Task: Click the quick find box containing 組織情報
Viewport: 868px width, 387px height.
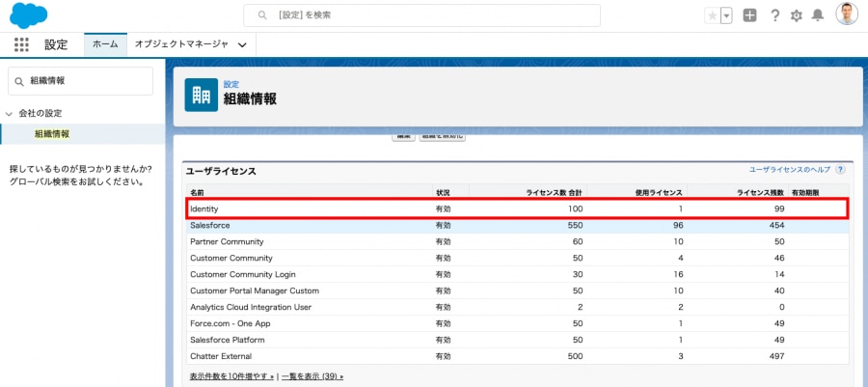Action: 80,81
